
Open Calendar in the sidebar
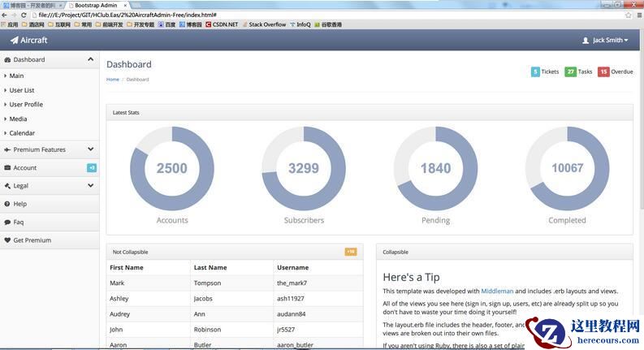(x=22, y=133)
